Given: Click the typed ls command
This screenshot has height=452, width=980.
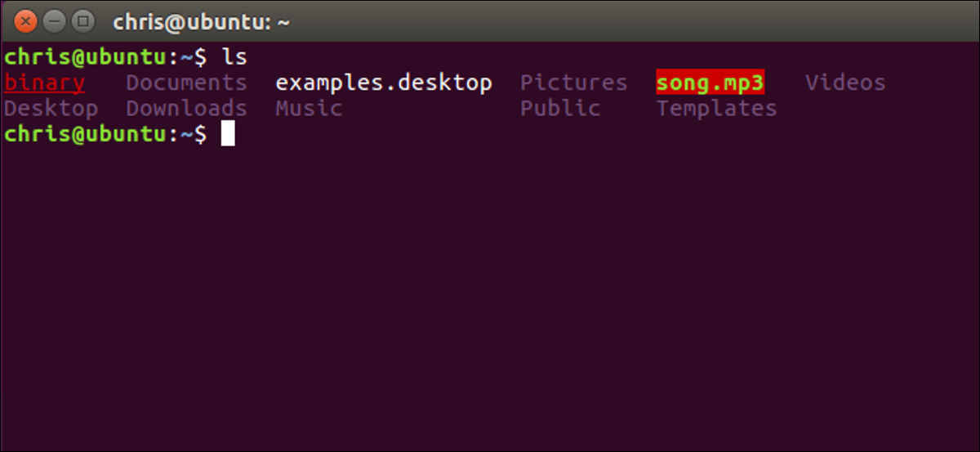Looking at the screenshot, I should coord(234,58).
